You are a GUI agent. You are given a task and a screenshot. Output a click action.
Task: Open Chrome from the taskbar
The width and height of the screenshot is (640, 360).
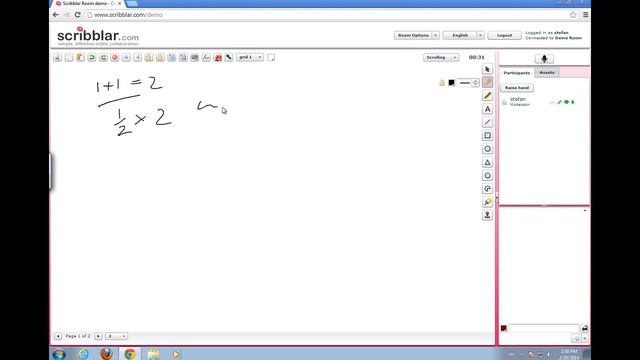(x=130, y=354)
